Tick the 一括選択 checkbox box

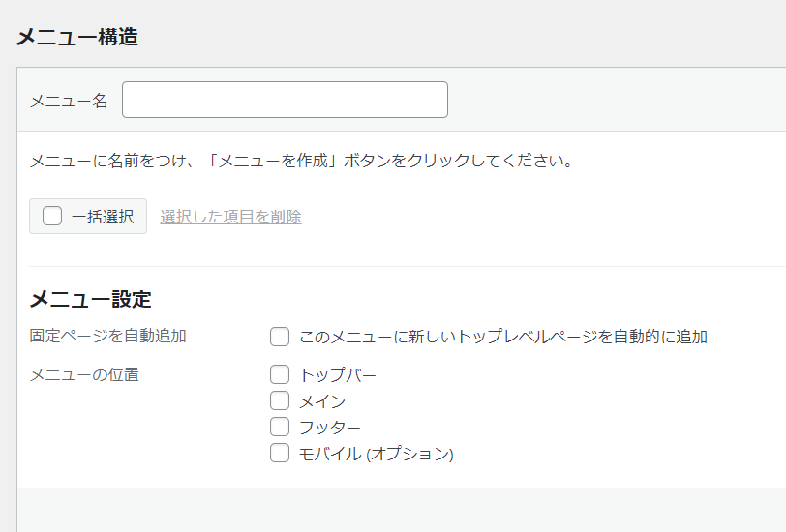[x=52, y=217]
